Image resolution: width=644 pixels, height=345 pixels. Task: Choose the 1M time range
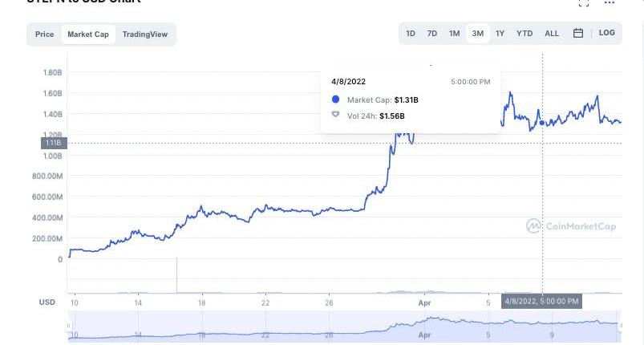(455, 34)
